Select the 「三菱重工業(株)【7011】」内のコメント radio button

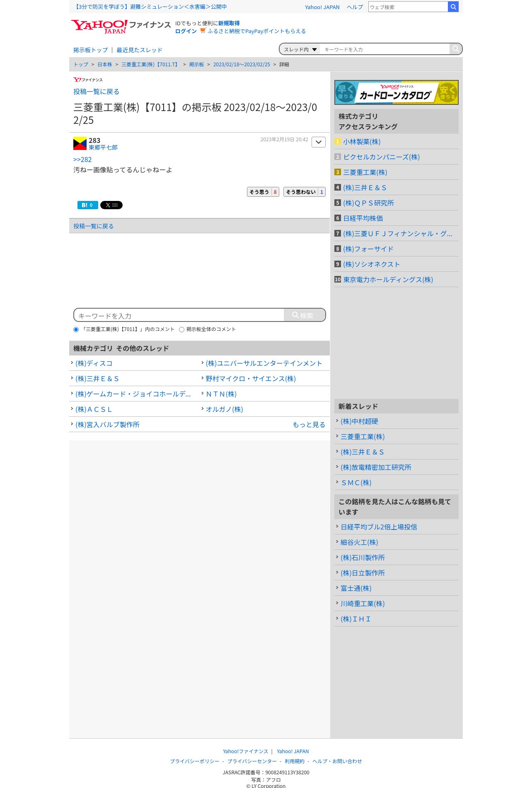(x=76, y=330)
